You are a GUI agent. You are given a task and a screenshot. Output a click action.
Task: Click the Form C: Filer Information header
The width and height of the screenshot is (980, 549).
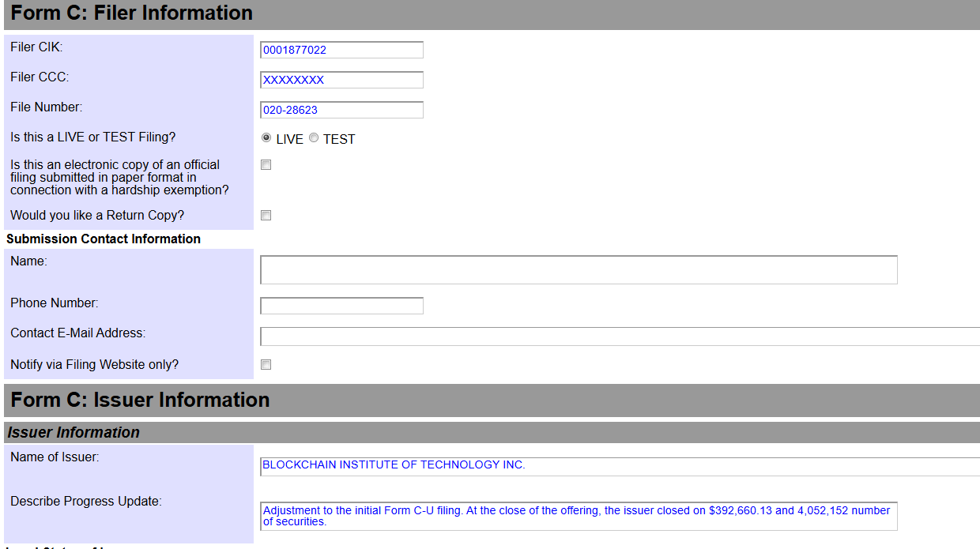tap(132, 13)
